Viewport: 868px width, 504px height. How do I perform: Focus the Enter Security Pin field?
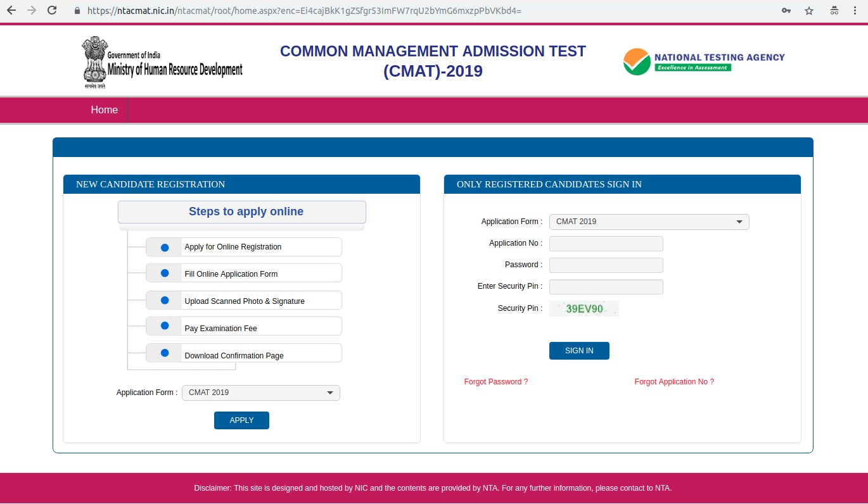point(606,287)
